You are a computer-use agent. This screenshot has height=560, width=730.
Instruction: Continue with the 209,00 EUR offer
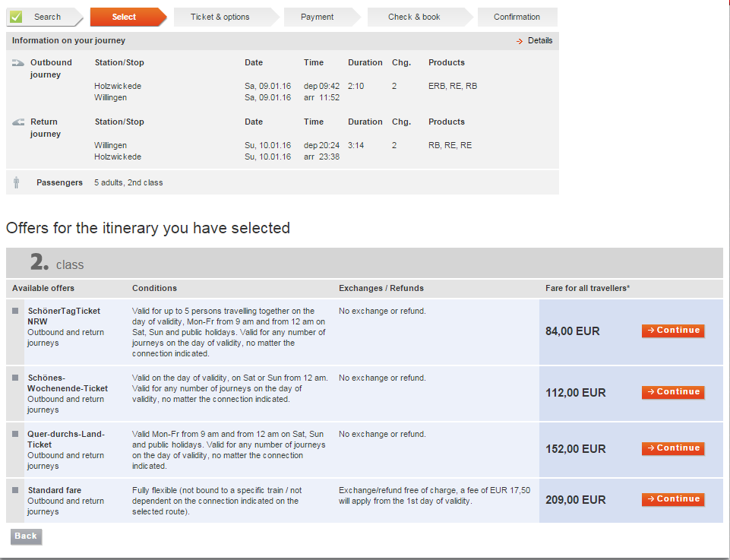(673, 499)
